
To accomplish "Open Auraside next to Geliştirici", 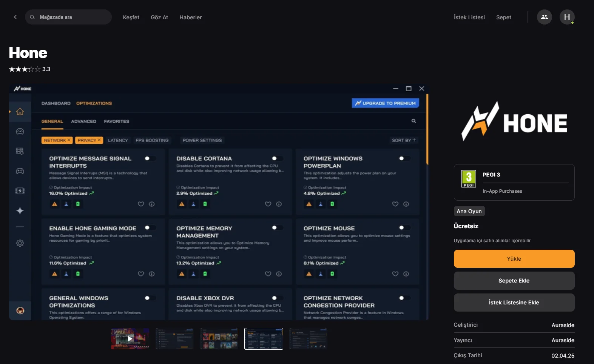I will pyautogui.click(x=563, y=325).
